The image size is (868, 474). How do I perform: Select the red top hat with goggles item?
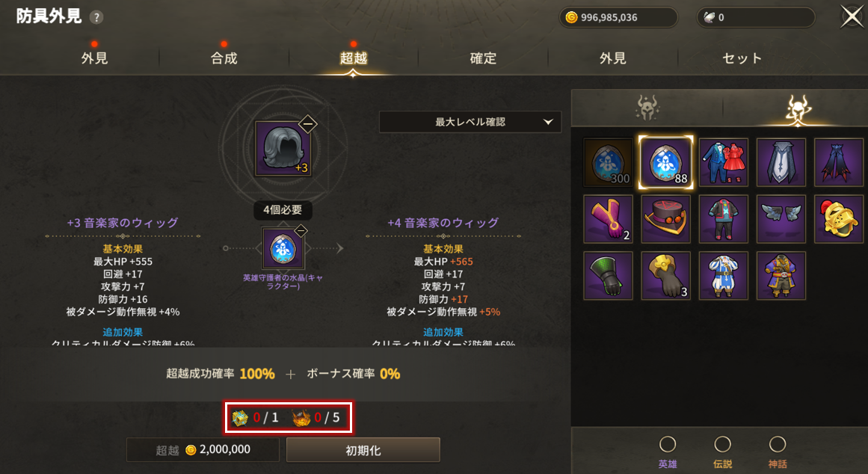coord(665,219)
